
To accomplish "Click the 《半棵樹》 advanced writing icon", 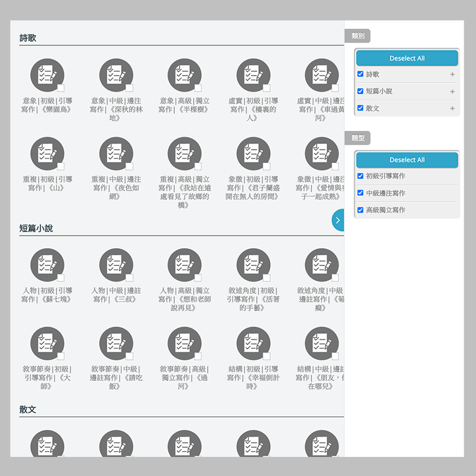I will (x=184, y=76).
